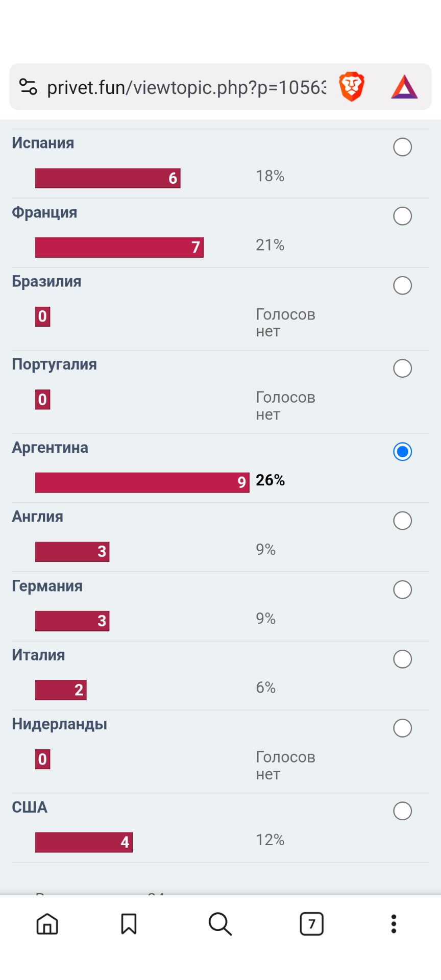Open Brave Shields lion icon
The image size is (441, 980).
point(352,87)
